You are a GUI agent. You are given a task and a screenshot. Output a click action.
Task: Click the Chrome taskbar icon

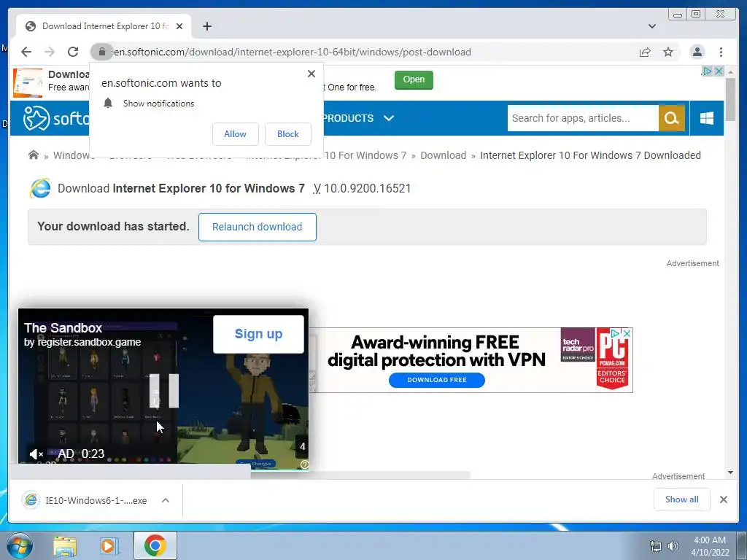[x=155, y=545]
